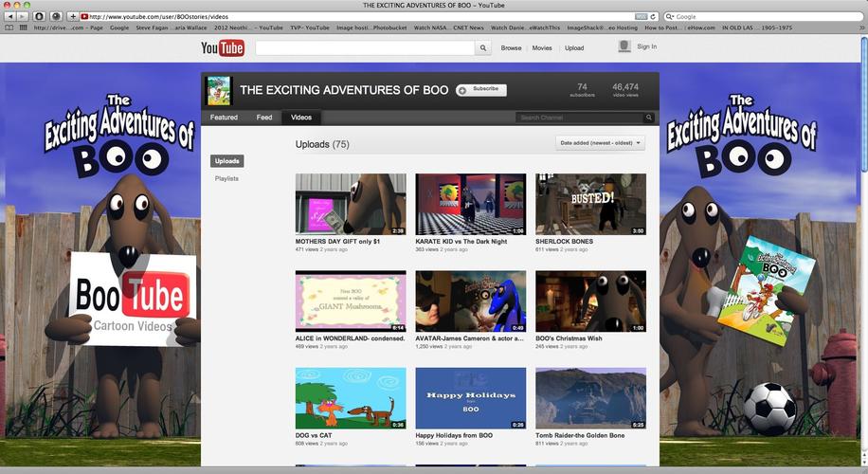Screen dimensions: 868x474
Task: Open the KARATE KID vs Dark Night thumbnail
Action: pos(471,205)
